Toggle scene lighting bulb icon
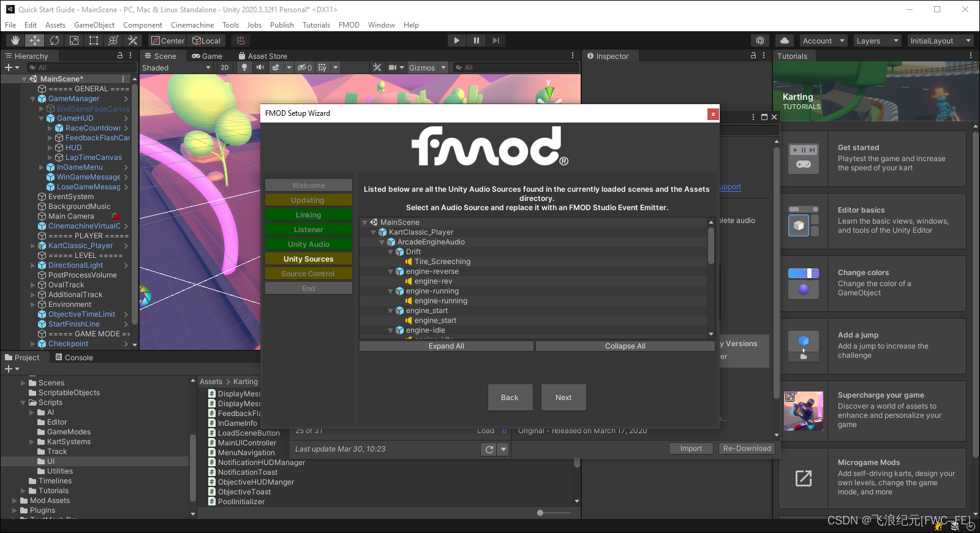Image resolution: width=980 pixels, height=533 pixels. [244, 67]
